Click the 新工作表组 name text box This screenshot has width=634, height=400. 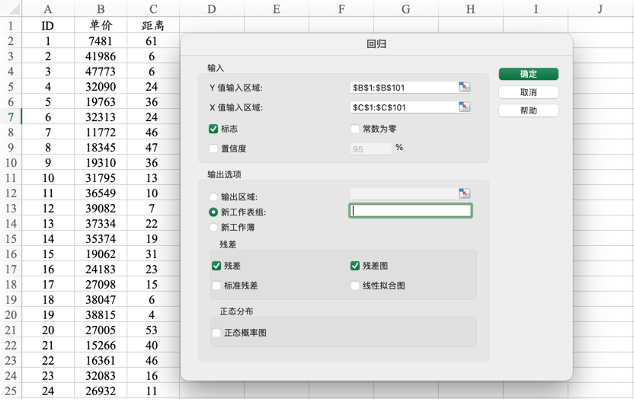tap(410, 211)
